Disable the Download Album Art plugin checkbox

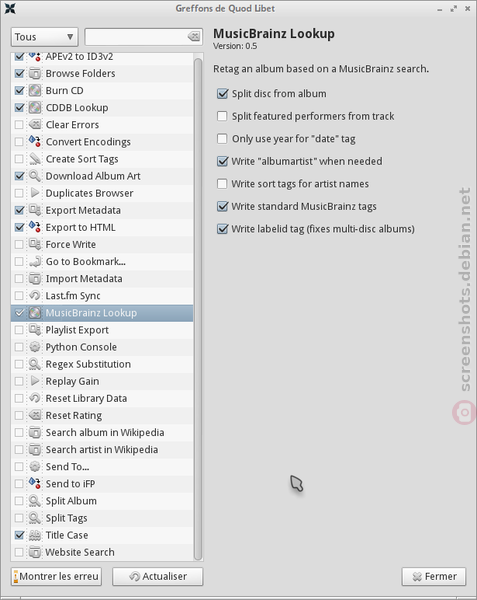click(x=19, y=176)
